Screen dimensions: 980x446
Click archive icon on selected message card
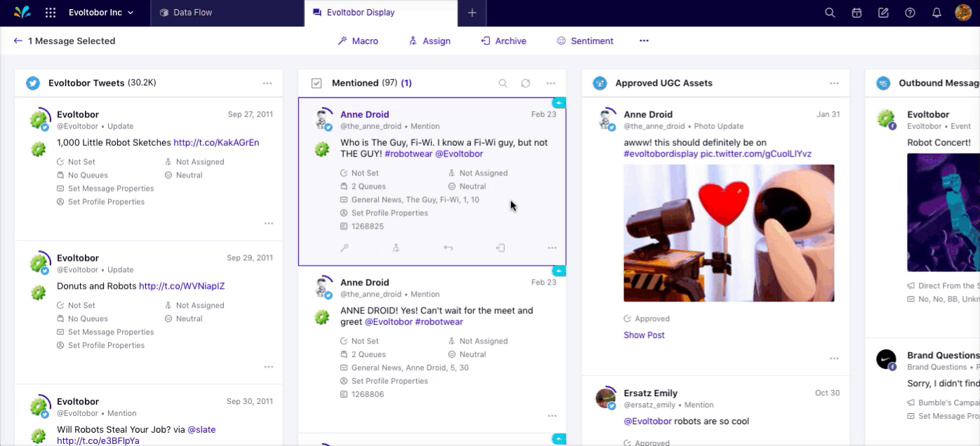point(500,248)
